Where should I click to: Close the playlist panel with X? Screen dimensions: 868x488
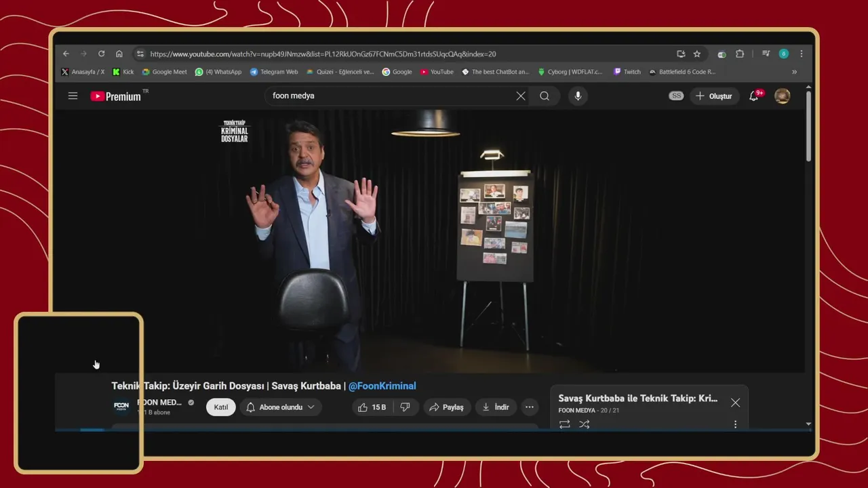click(735, 403)
